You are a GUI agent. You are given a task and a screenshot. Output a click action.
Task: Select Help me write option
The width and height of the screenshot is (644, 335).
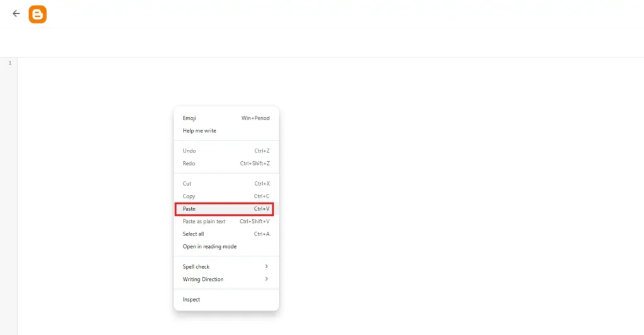226,131
